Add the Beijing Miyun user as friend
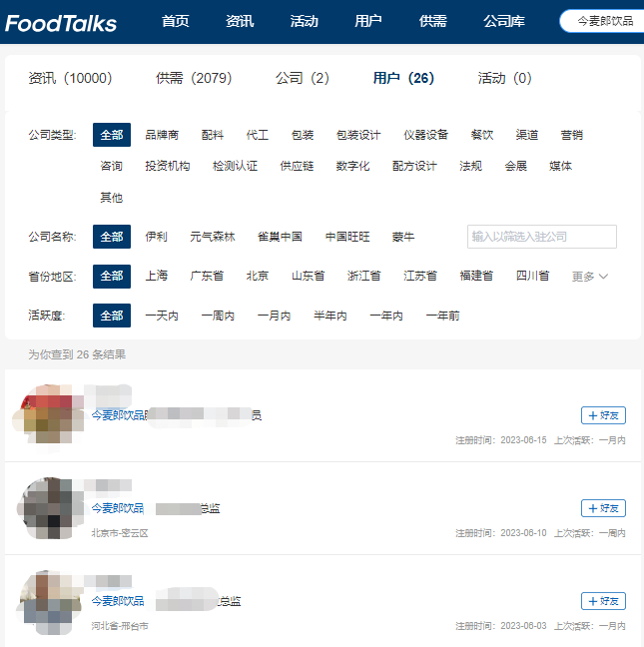The height and width of the screenshot is (647, 644). (x=603, y=508)
